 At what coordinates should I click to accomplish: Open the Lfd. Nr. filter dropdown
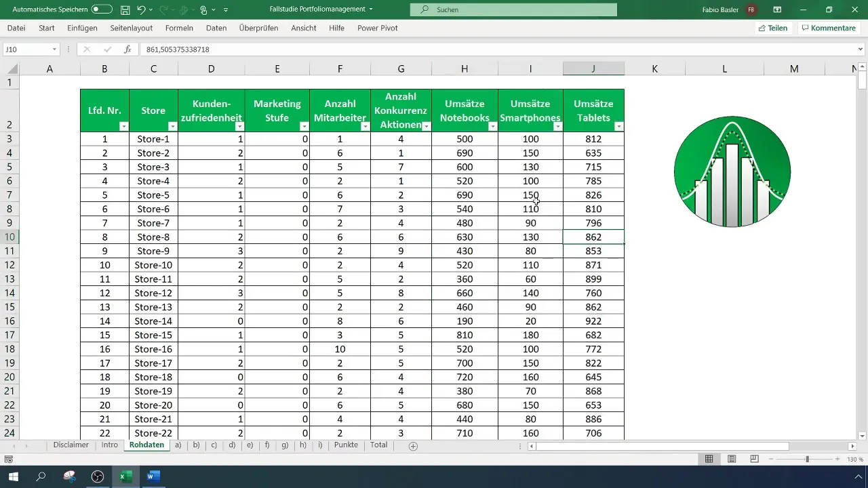click(x=123, y=127)
